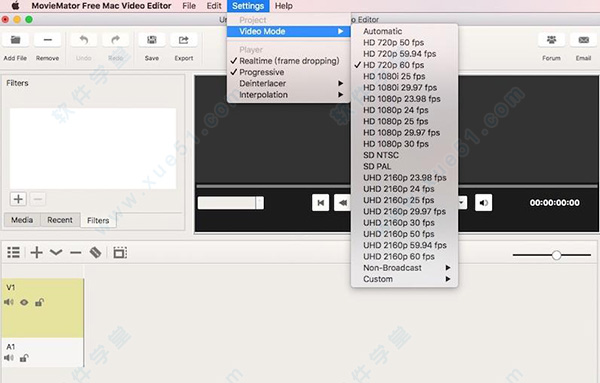Hide the V1 track with eye icon
Screen dimensions: 600x383
(x=24, y=303)
